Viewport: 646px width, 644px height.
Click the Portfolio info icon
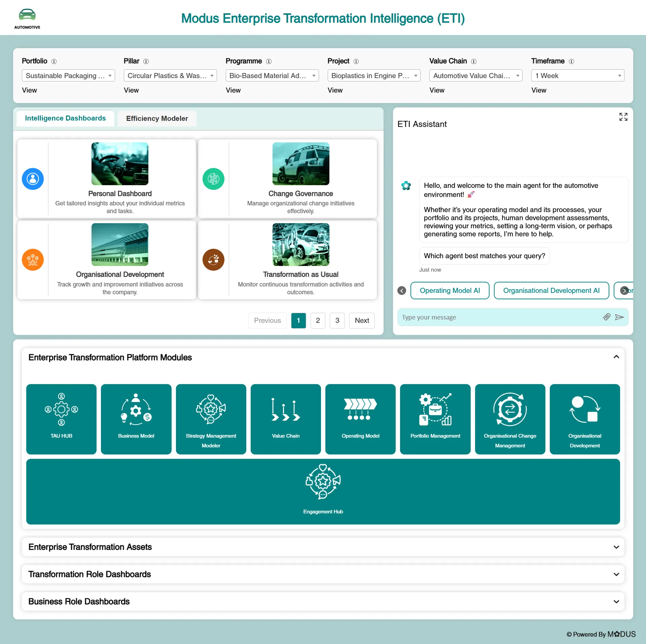54,61
